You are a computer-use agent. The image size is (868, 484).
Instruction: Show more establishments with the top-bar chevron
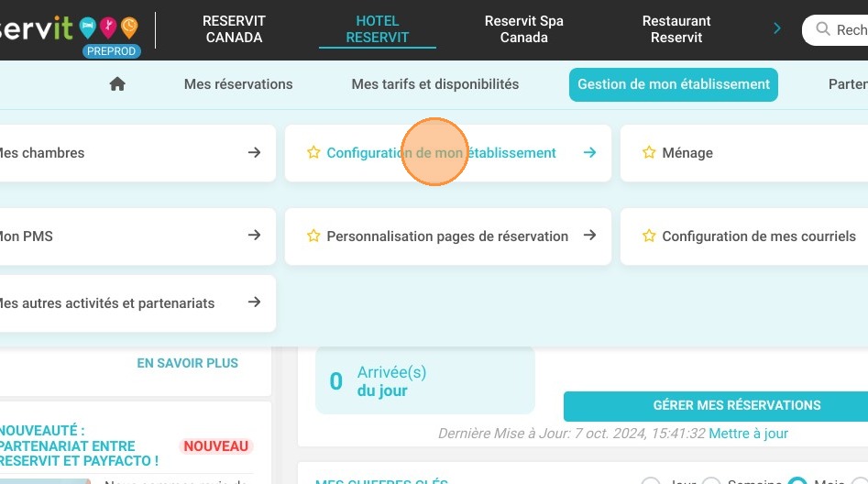[777, 29]
